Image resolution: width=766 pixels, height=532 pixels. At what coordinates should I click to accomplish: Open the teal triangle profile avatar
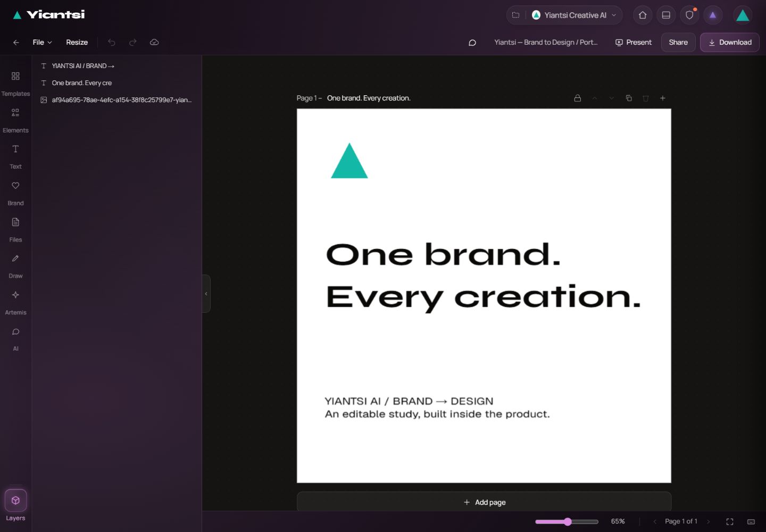coord(743,15)
